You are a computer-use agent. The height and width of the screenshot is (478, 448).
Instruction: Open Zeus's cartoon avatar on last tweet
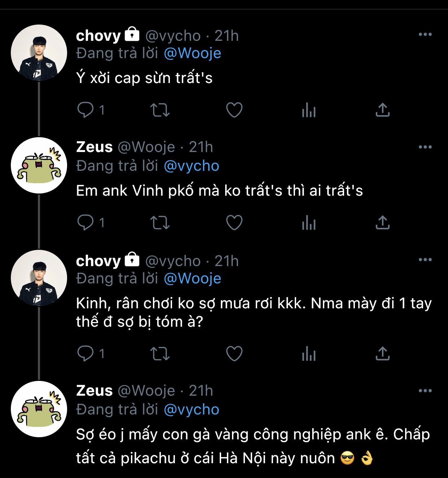tap(39, 409)
